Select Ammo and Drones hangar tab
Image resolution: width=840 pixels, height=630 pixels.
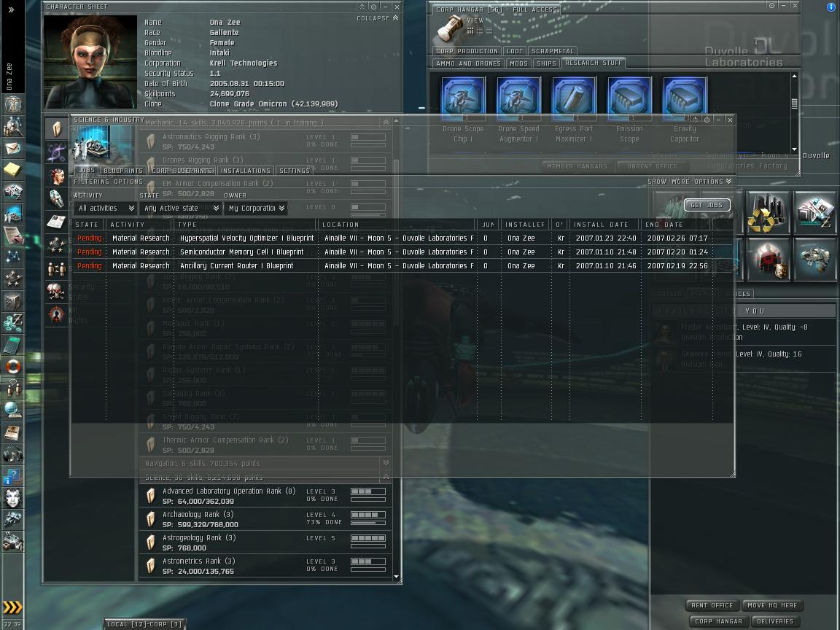pyautogui.click(x=468, y=63)
